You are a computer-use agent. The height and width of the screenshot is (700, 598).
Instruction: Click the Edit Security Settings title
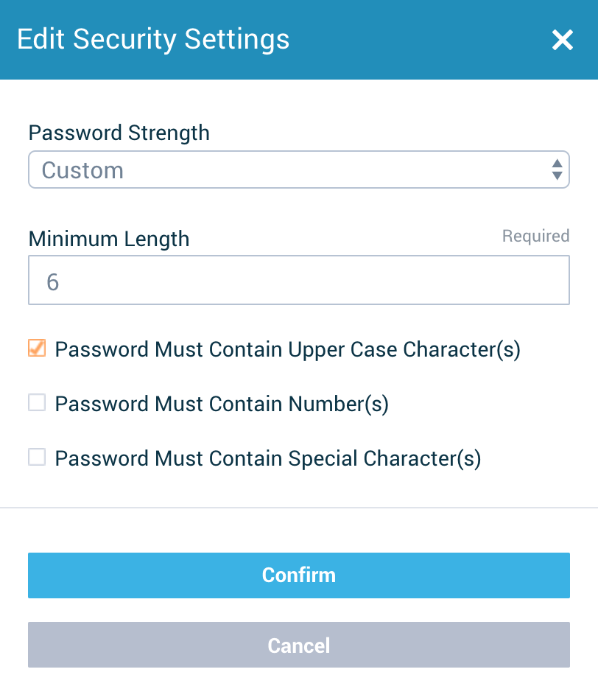[154, 40]
